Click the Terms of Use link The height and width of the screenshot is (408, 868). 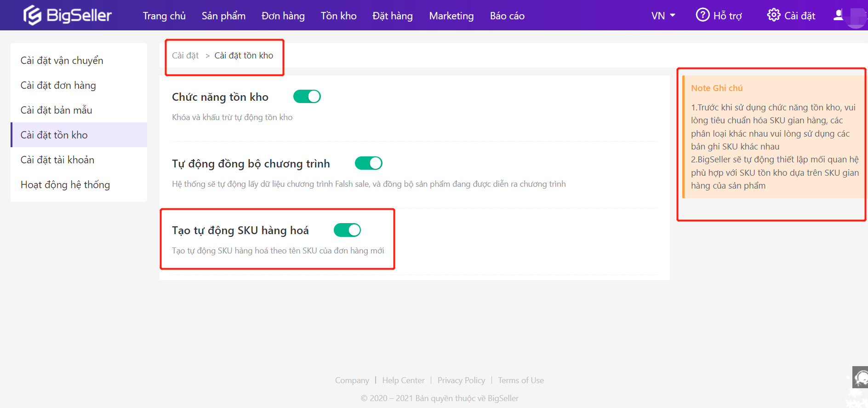pos(521,380)
